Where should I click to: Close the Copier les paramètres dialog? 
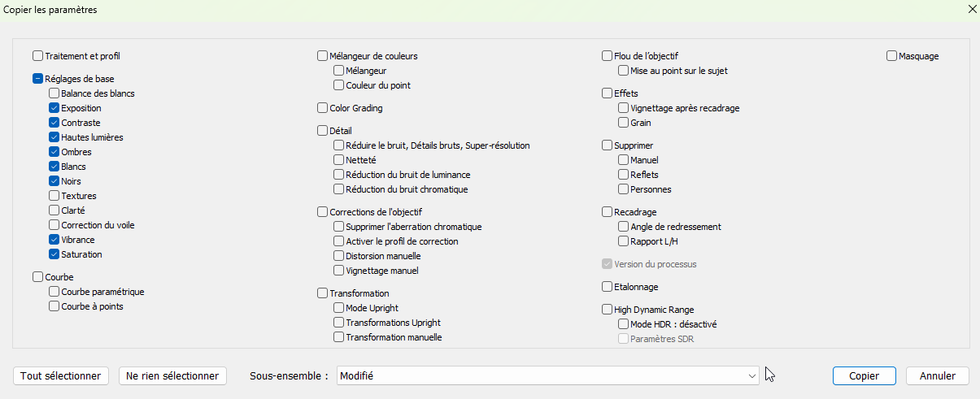(971, 9)
